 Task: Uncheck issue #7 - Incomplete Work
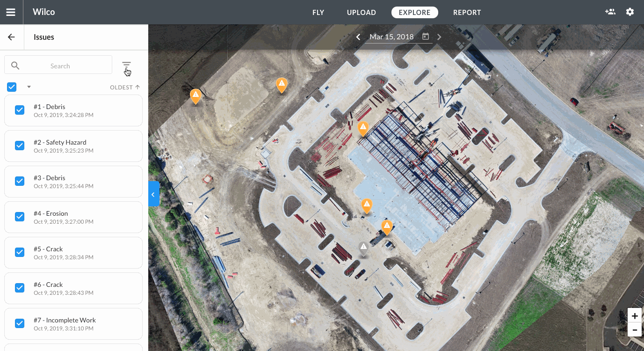20,323
